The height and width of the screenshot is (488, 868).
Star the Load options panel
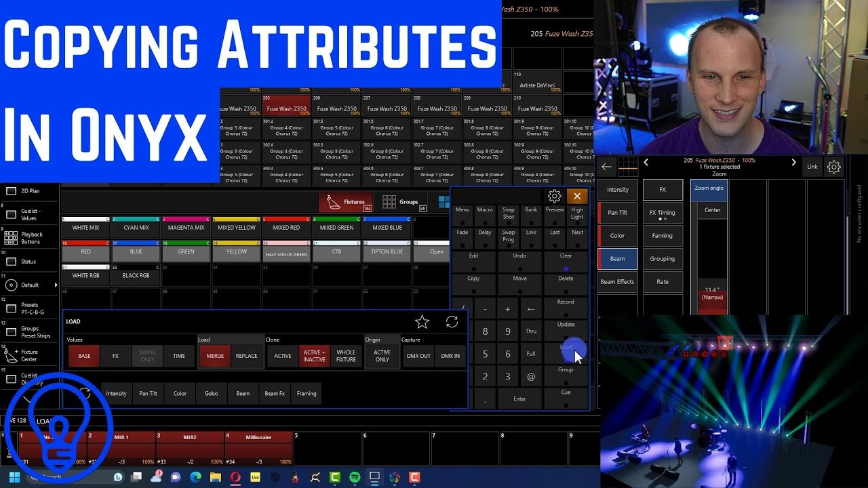coord(422,322)
